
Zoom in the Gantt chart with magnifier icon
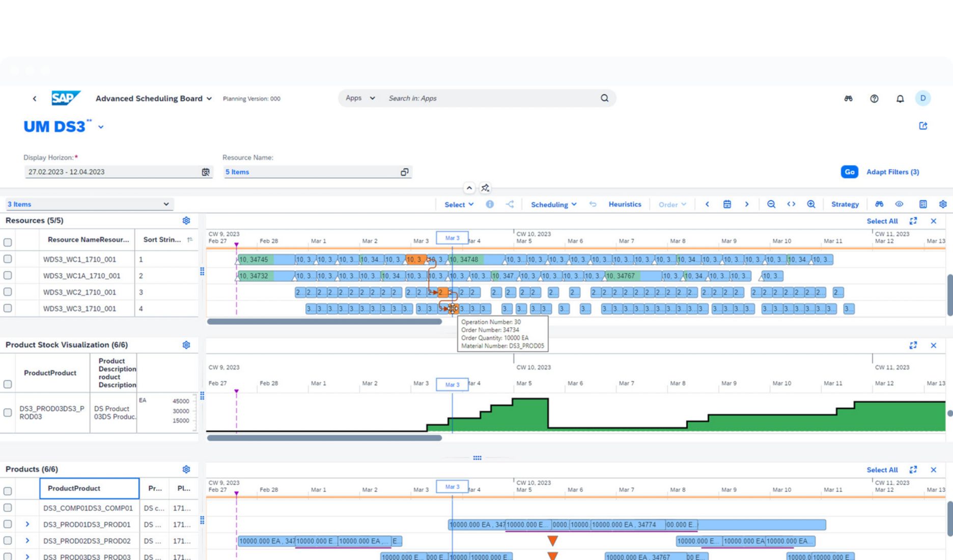[x=811, y=204]
